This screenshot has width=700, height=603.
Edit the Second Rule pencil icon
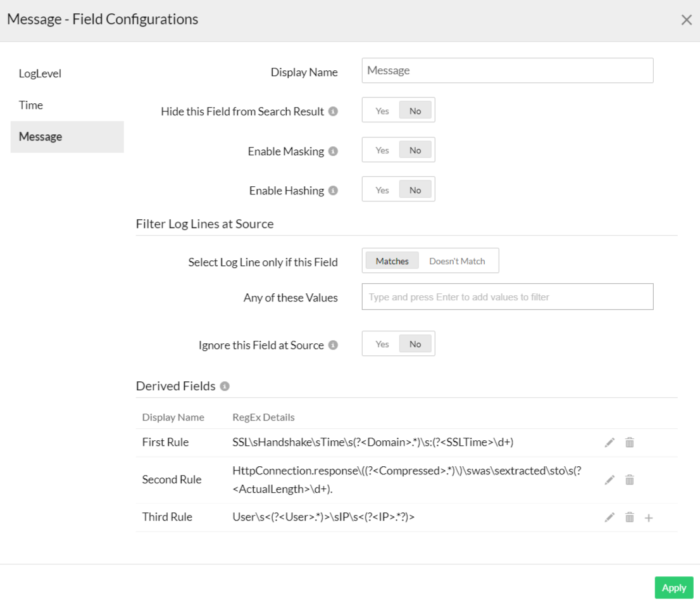click(609, 480)
